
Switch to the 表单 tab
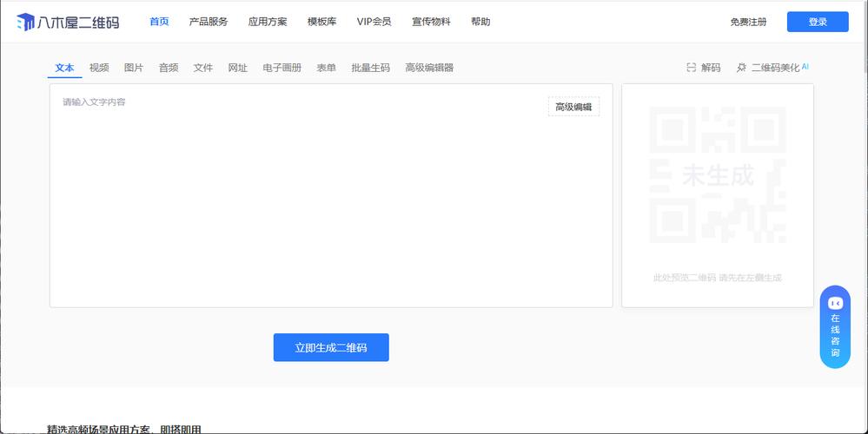point(327,68)
